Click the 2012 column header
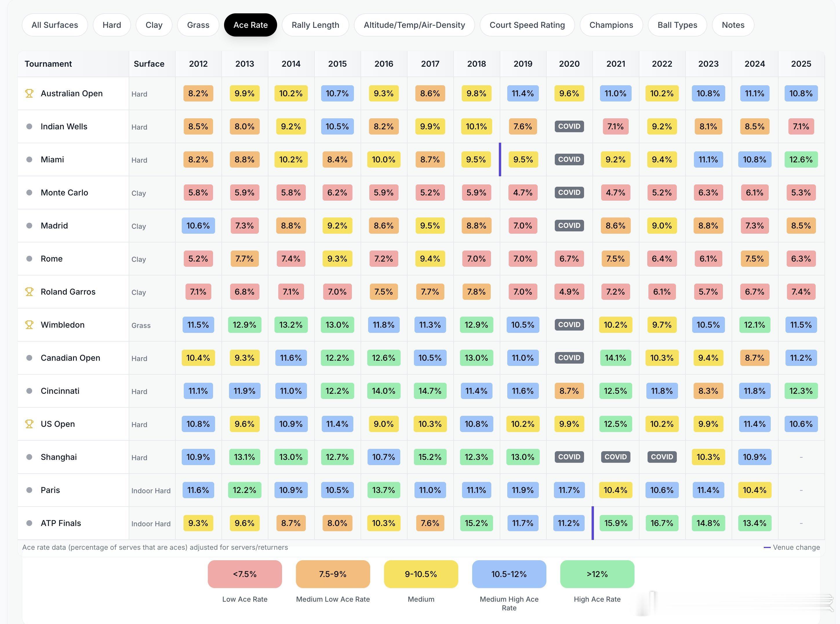 pyautogui.click(x=198, y=64)
